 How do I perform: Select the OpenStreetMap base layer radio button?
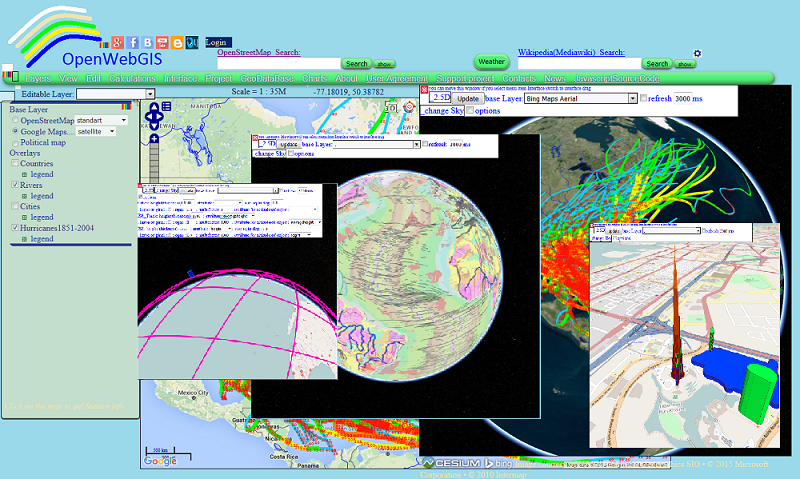[15, 120]
